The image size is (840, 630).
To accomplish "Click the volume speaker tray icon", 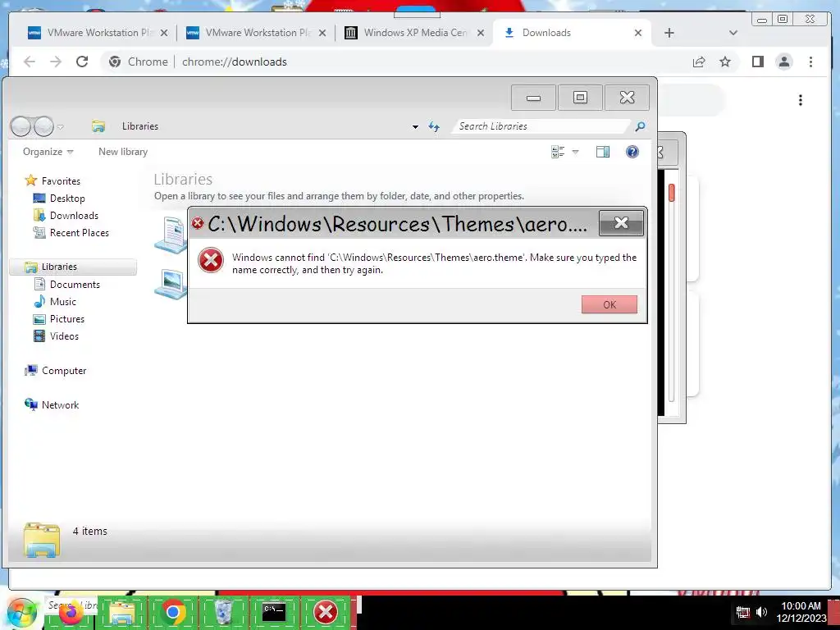I will pyautogui.click(x=760, y=612).
